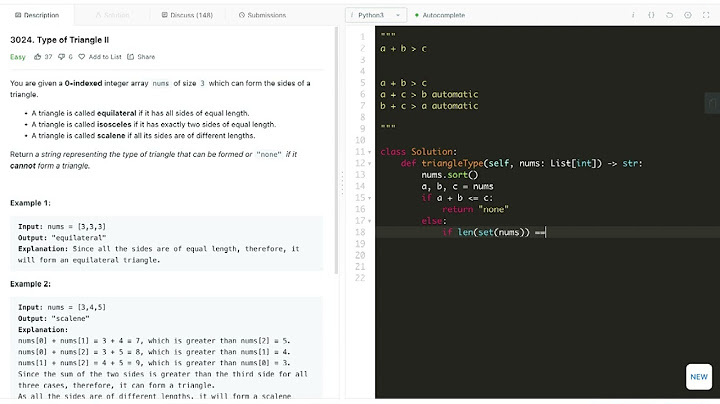Image resolution: width=720 pixels, height=404 pixels.
Task: Click the Submissions clock icon
Action: (242, 15)
